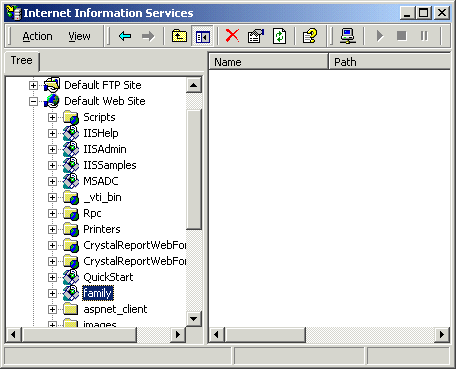The height and width of the screenshot is (369, 456).
Task: Sort by the Name column header
Action: (x=268, y=62)
